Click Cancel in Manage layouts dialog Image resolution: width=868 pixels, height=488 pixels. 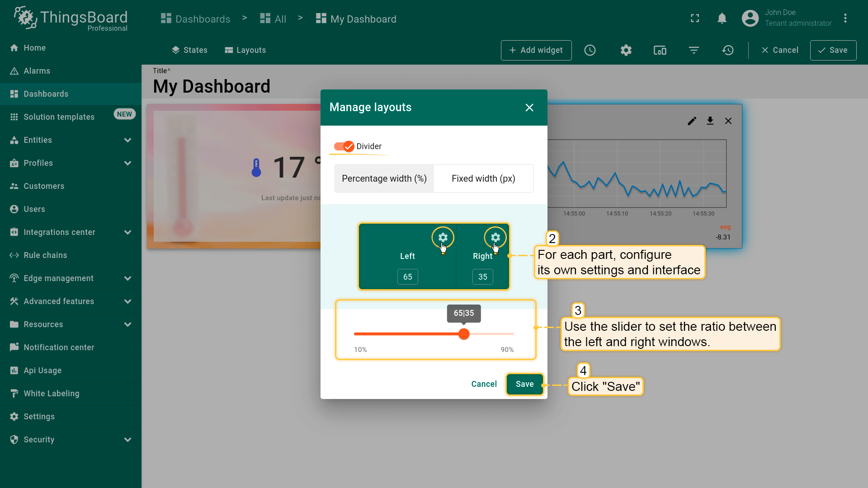[484, 384]
